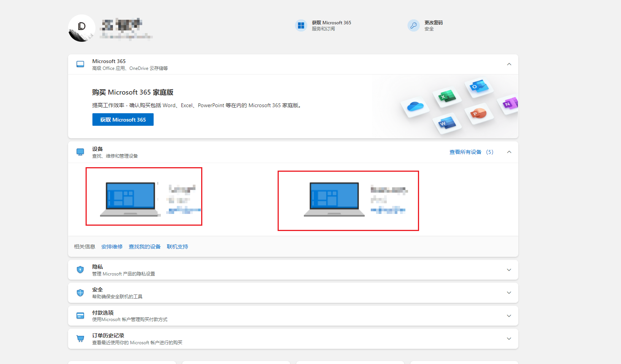Click the Windows logo icon next to 获取 Microsoft 365
Image resolution: width=621 pixels, height=364 pixels.
[x=301, y=25]
